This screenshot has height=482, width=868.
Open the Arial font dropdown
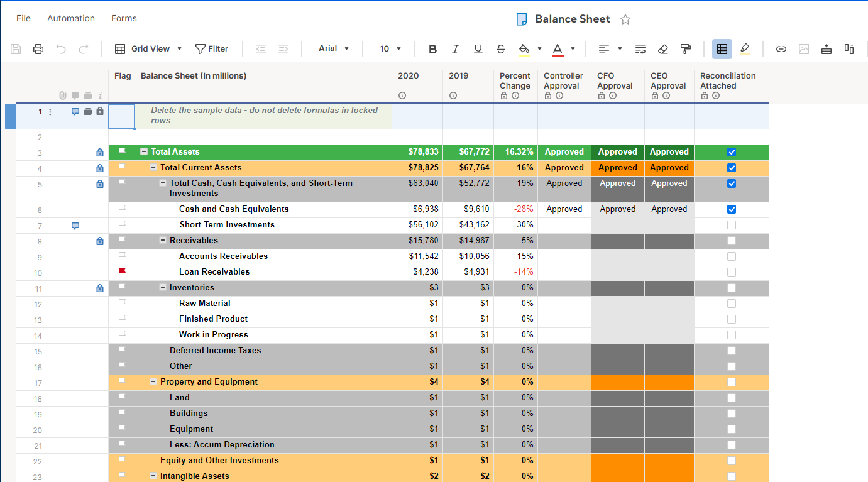coord(334,48)
